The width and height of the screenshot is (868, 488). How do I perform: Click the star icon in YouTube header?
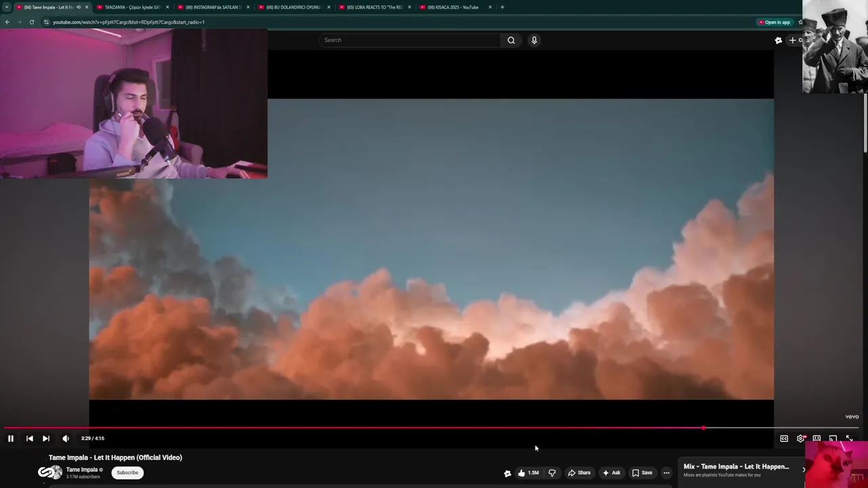tap(778, 40)
